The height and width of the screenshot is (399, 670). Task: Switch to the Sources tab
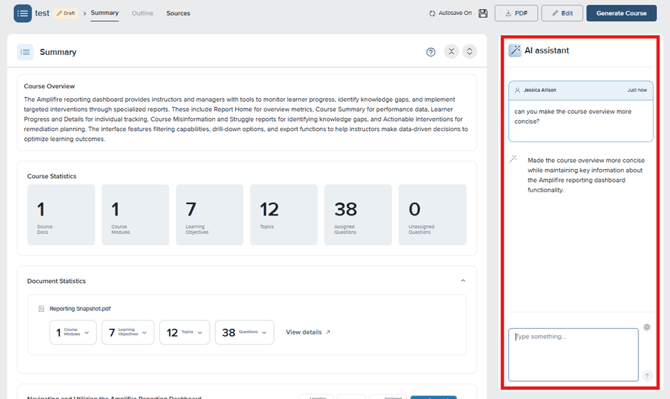178,13
